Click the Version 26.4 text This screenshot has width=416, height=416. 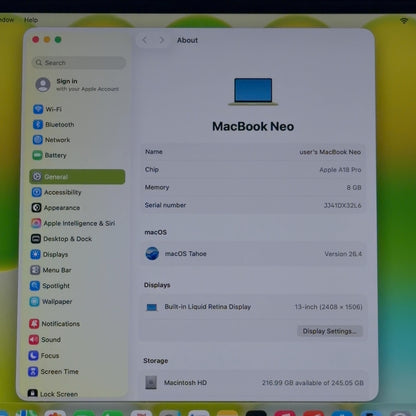tap(343, 254)
